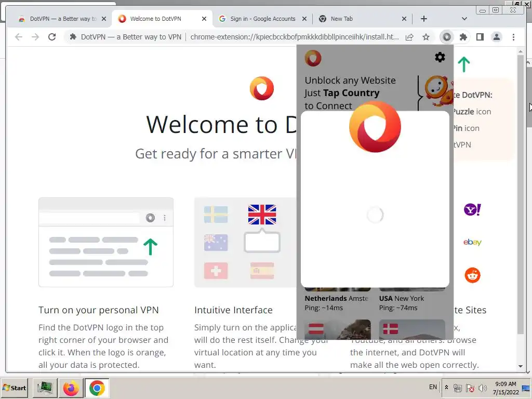532x399 pixels.
Task: Click Chrome icon in the taskbar
Action: click(97, 388)
